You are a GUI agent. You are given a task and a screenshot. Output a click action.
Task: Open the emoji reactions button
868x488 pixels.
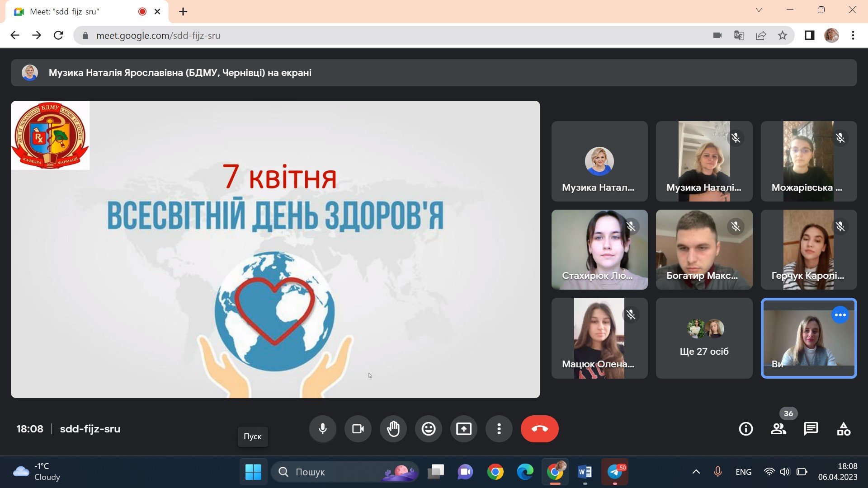click(x=428, y=429)
